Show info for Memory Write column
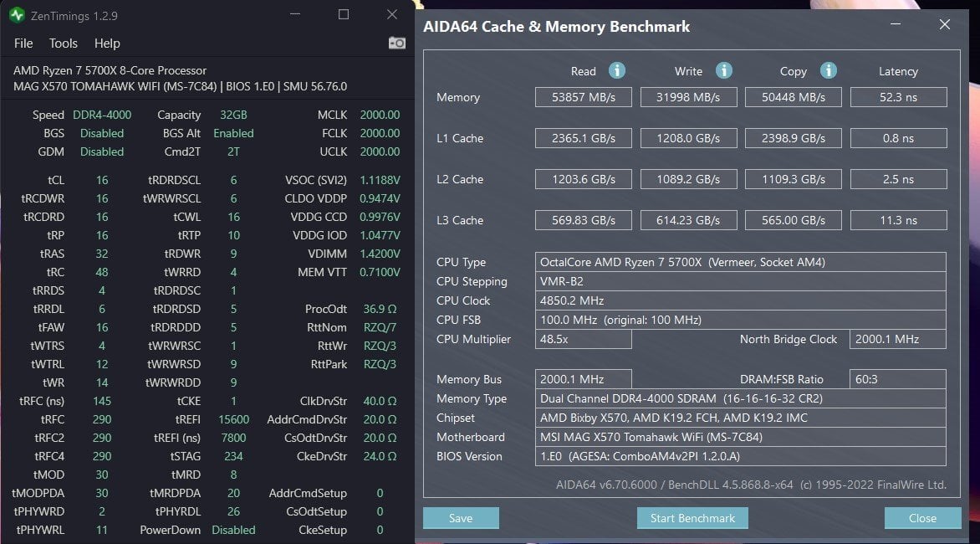This screenshot has width=980, height=544. coord(724,70)
